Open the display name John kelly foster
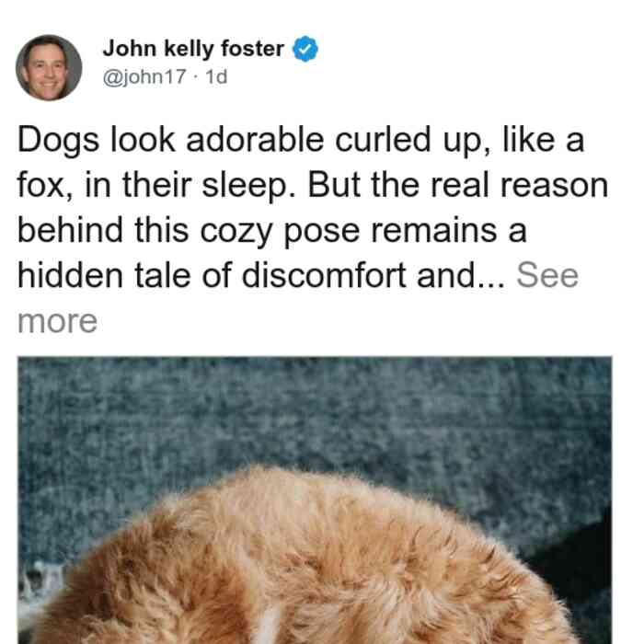 tap(193, 49)
